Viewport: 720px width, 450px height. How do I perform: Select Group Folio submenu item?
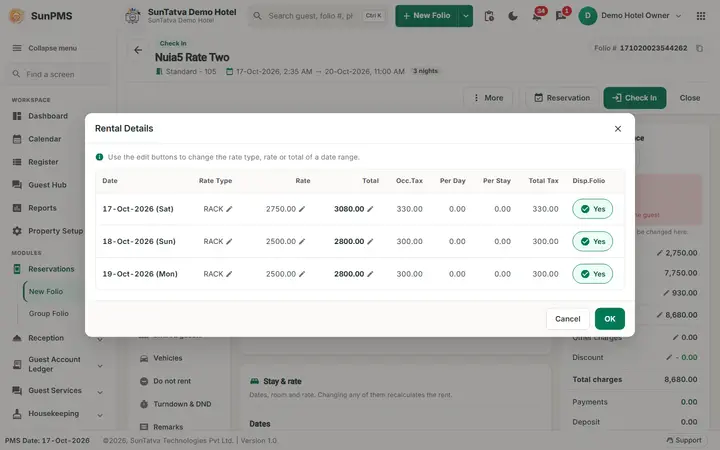click(x=49, y=314)
